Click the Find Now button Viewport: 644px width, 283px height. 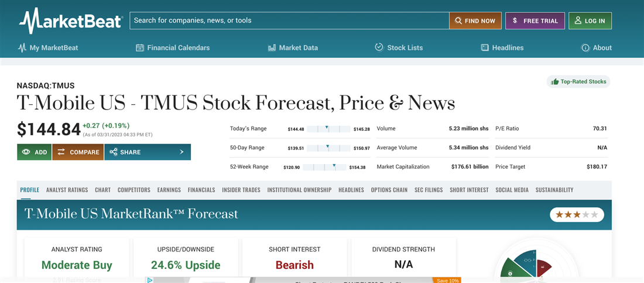point(475,21)
